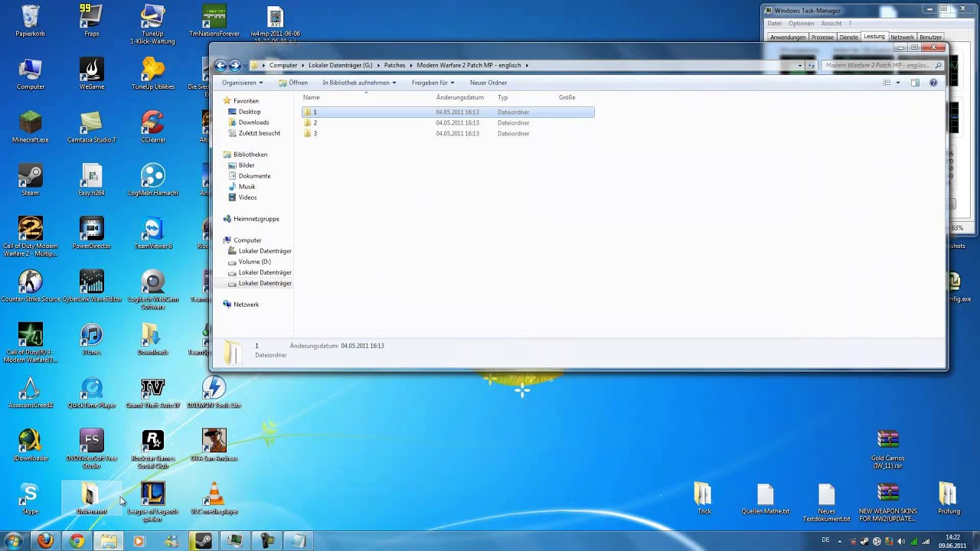Toggle the Explorer preview pane

point(914,83)
